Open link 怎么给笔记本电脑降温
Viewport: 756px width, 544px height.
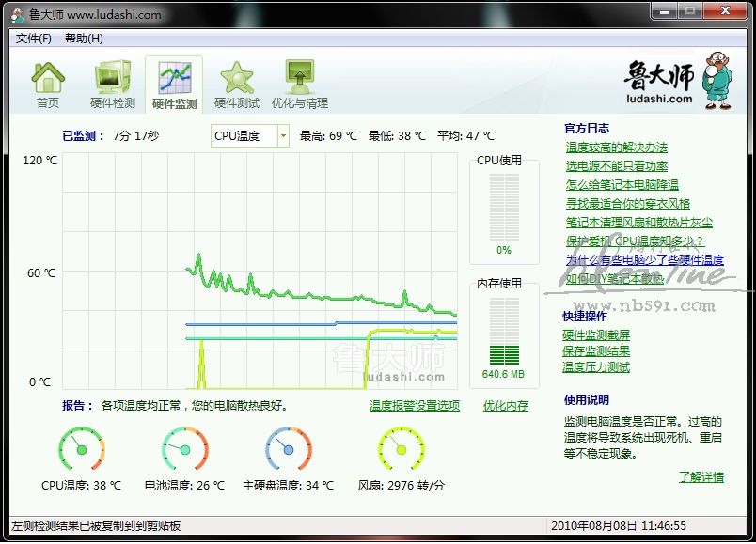click(622, 185)
